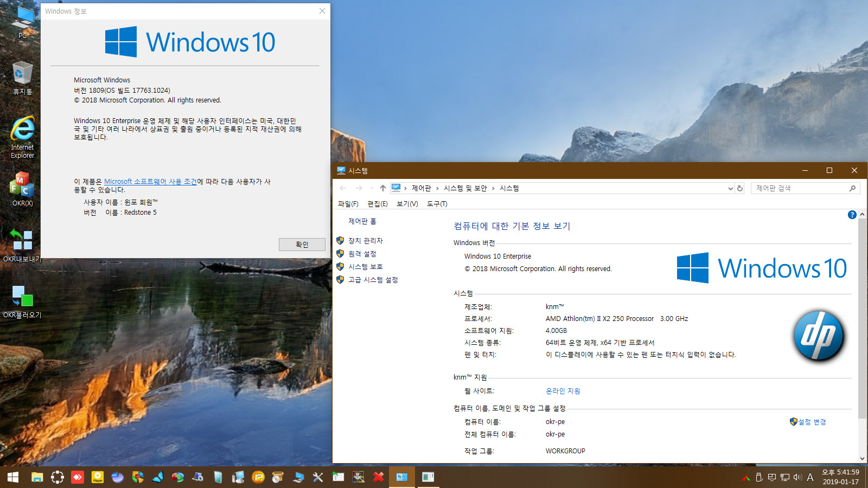This screenshot has width=868, height=488.
Task: Click the red-green triangle tray icon
Action: tap(746, 477)
